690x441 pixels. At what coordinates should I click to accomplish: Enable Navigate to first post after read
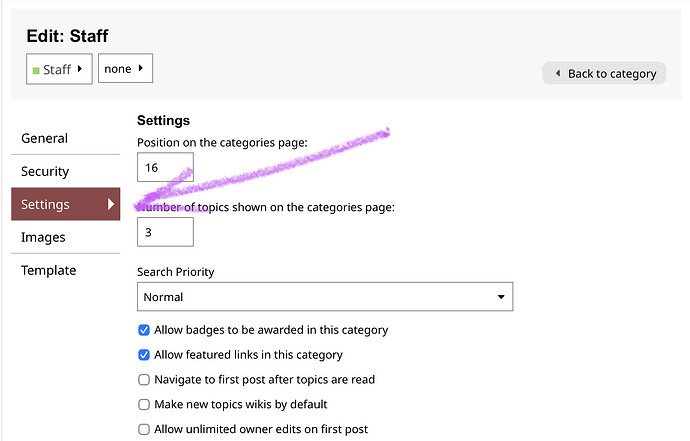click(144, 379)
